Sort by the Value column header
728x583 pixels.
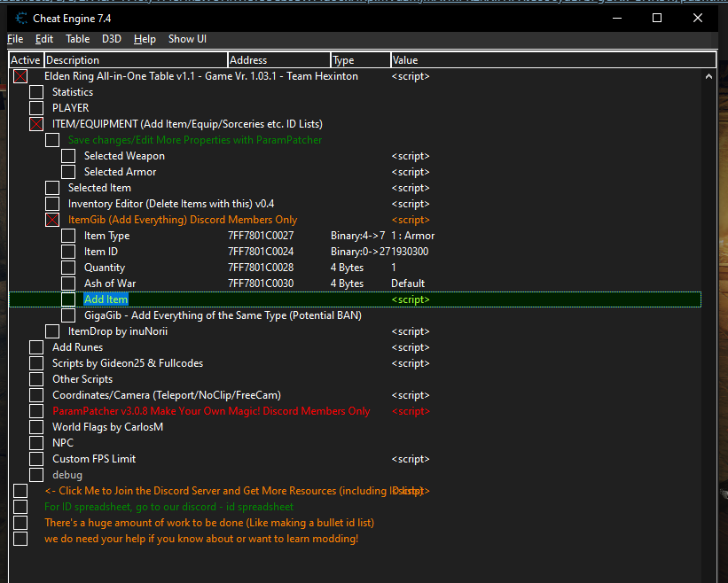553,60
